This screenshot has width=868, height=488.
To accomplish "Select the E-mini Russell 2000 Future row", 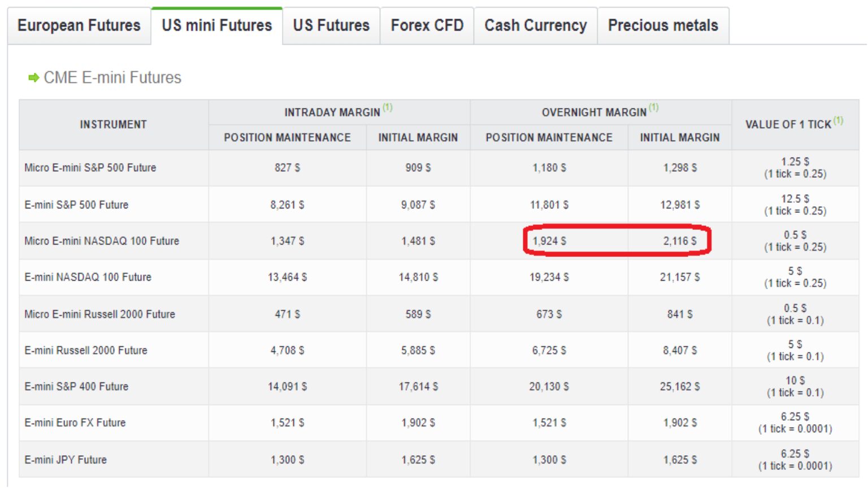I will 86,351.
